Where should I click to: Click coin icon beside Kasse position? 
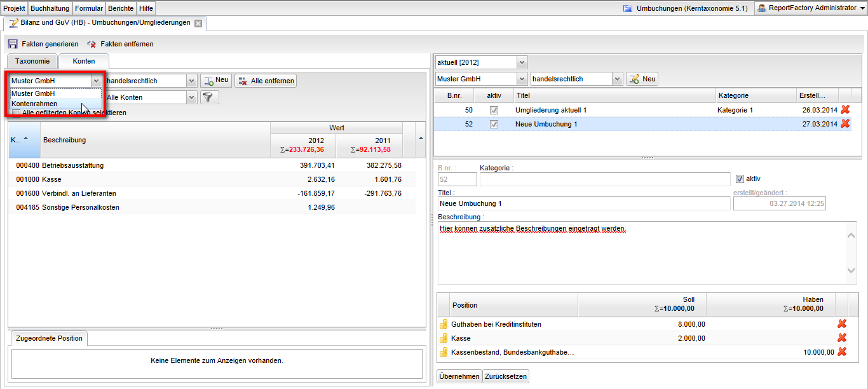tap(444, 338)
